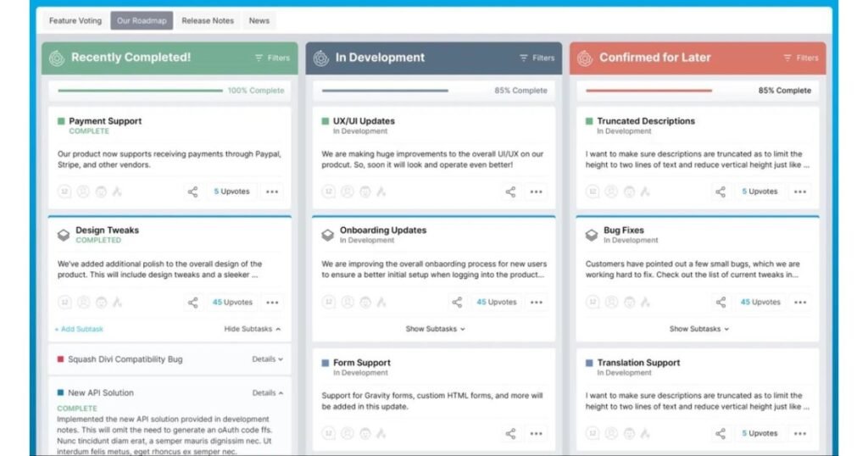This screenshot has width=868, height=456.
Task: Click the Confirmed for Later header icon
Action: point(585,58)
